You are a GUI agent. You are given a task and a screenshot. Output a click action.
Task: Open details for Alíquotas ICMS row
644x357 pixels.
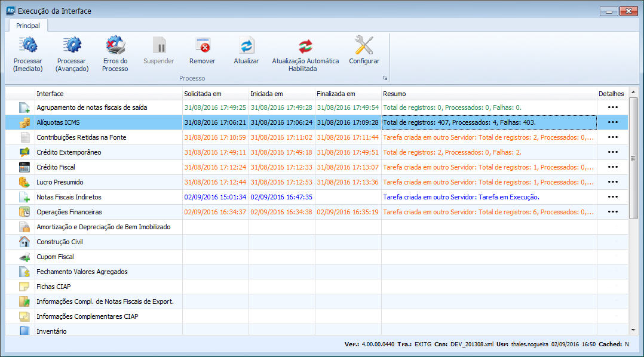click(612, 122)
